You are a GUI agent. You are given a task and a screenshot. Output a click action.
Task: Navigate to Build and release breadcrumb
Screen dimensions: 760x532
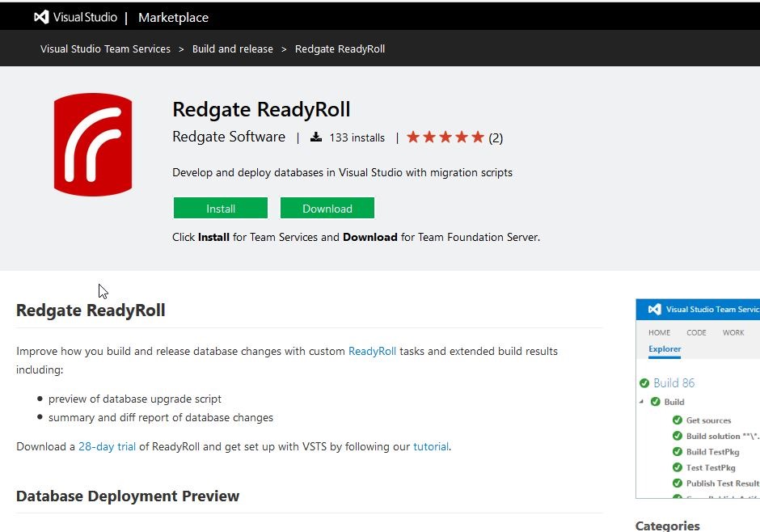[x=232, y=49]
